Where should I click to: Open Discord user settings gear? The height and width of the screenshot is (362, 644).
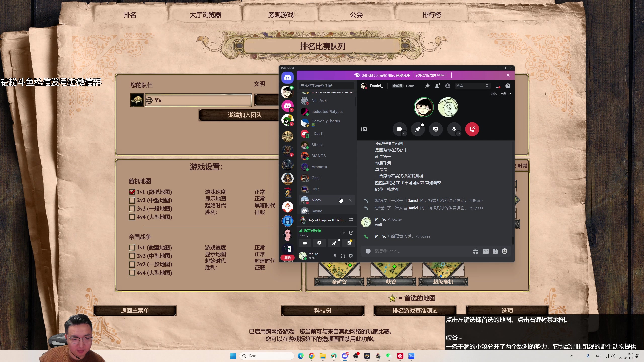tap(351, 256)
